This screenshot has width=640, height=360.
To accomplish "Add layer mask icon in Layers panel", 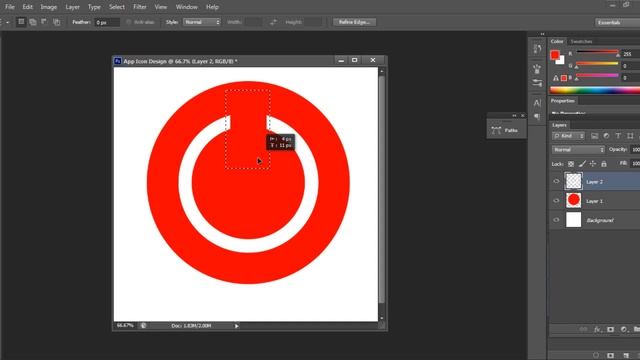I will [x=610, y=329].
